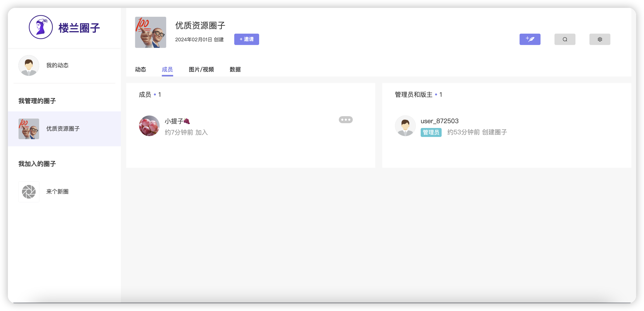The height and width of the screenshot is (311, 644).
Task: Go to the 数据 tab
Action: (x=235, y=69)
